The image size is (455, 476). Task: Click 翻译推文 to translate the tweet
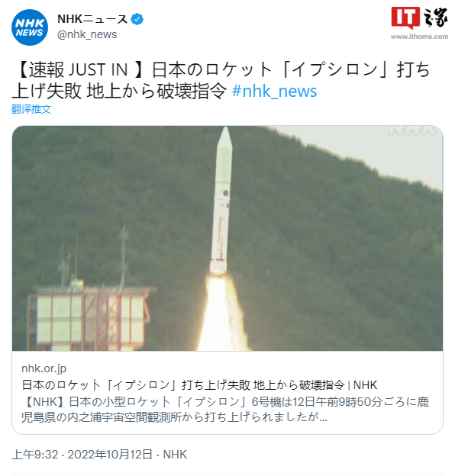[31, 109]
